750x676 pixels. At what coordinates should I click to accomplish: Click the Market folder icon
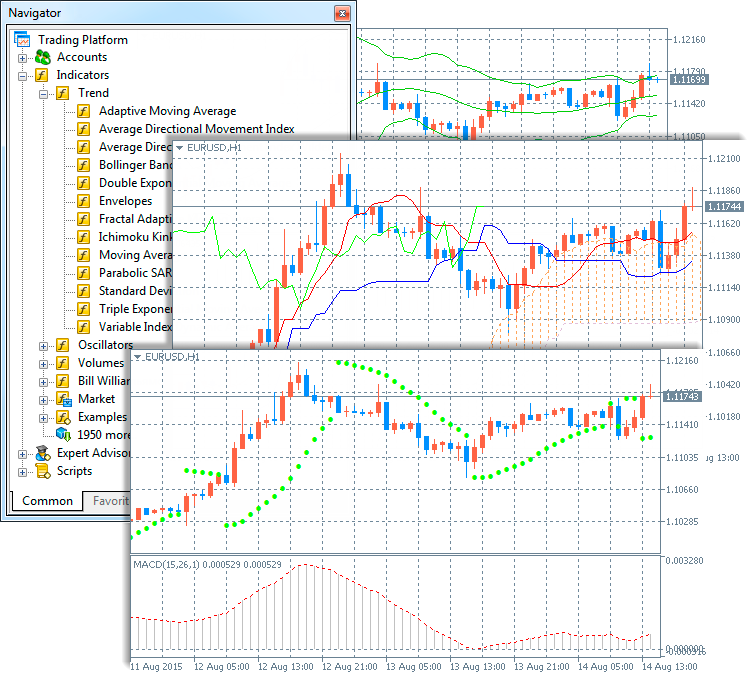[63, 399]
